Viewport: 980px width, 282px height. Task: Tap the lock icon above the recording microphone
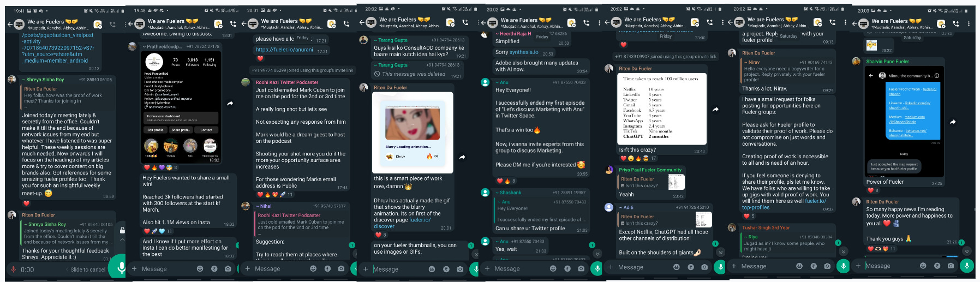(122, 230)
